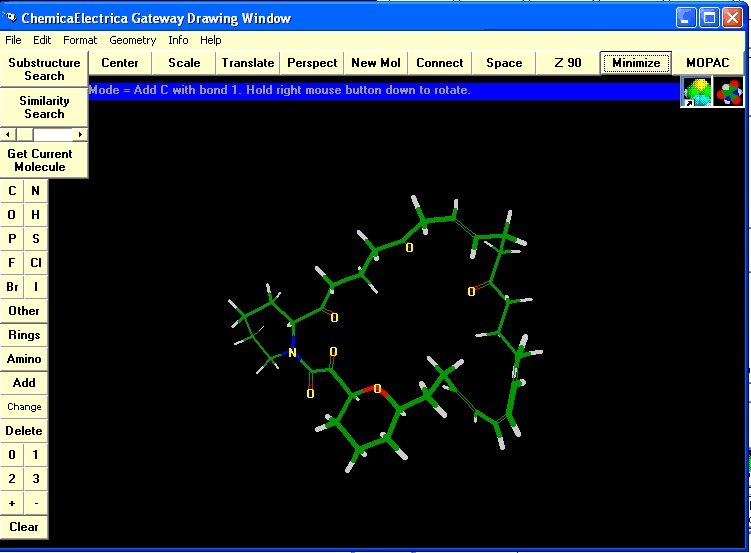Set bond order to 2
Image resolution: width=751 pixels, height=553 pixels.
(x=12, y=478)
